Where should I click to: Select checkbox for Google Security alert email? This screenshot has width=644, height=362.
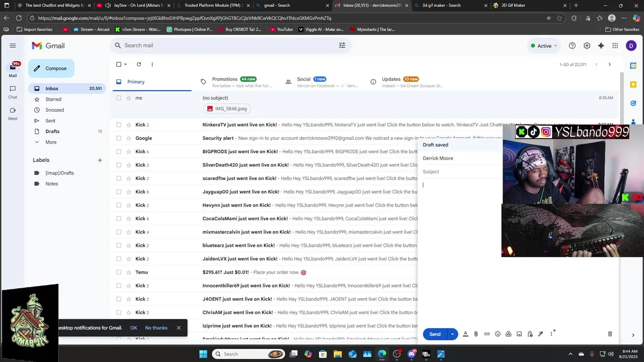click(119, 138)
